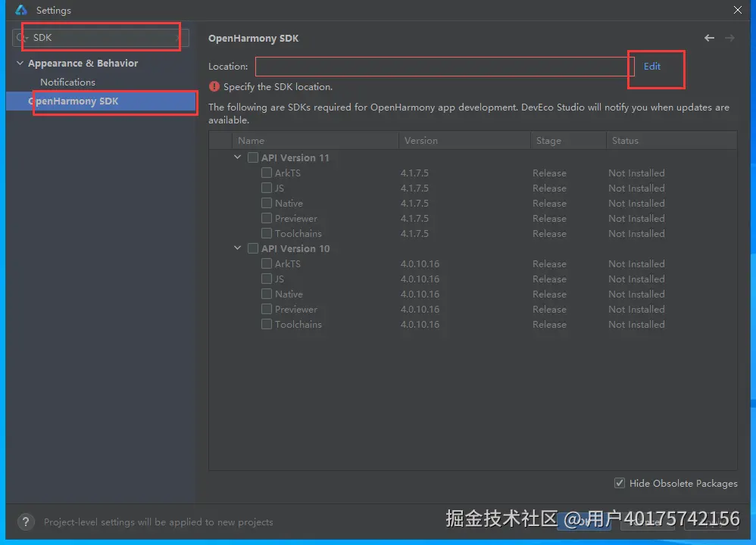Tick ArkTS 4.0.10.16 checkbox
Screen dimensions: 756x545
coord(266,263)
